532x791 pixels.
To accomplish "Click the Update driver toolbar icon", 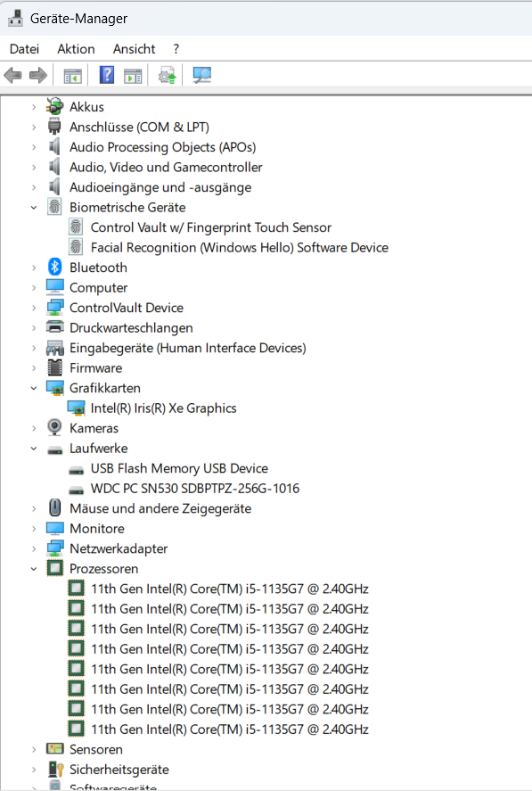I will (167, 76).
